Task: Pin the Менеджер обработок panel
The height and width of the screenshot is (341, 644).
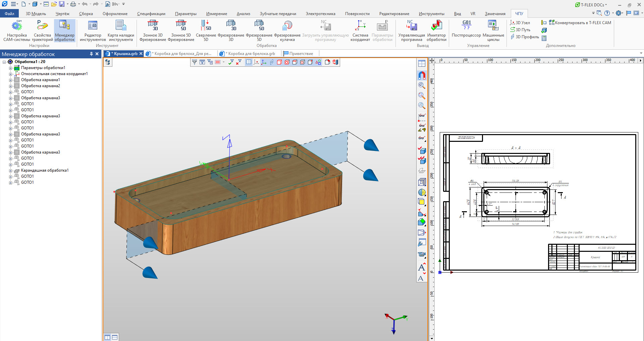Action: (91, 54)
